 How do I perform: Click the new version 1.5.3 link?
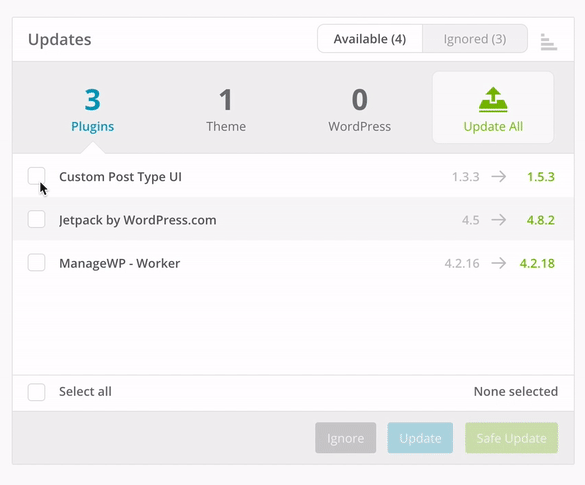click(x=541, y=176)
